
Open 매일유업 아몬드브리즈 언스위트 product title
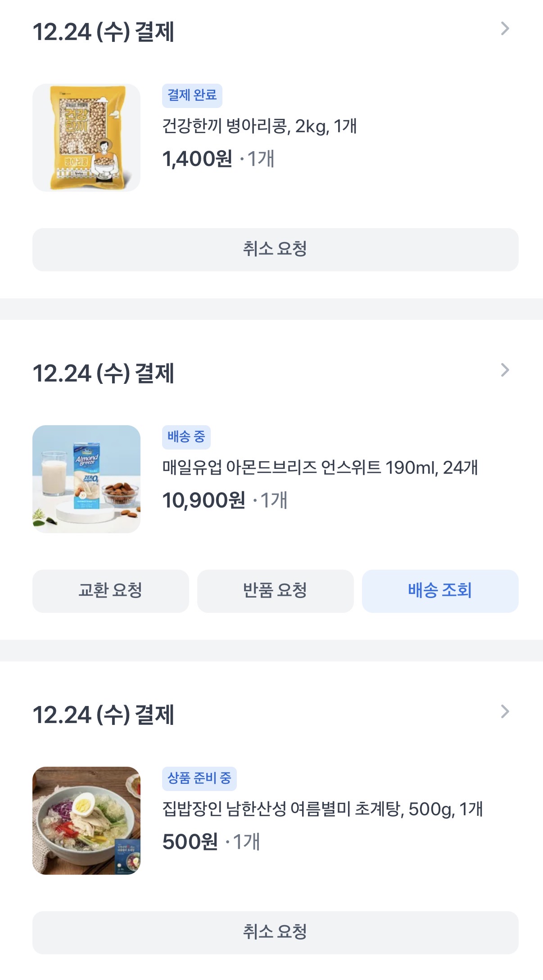(x=320, y=468)
